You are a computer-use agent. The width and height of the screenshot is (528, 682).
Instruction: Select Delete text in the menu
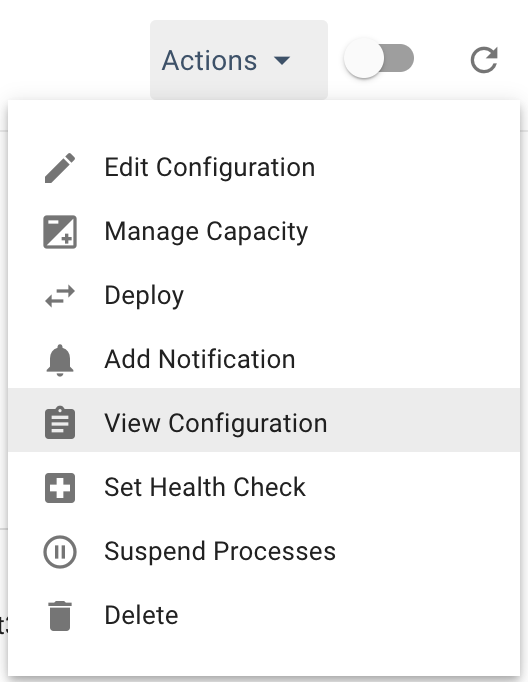[x=141, y=615]
